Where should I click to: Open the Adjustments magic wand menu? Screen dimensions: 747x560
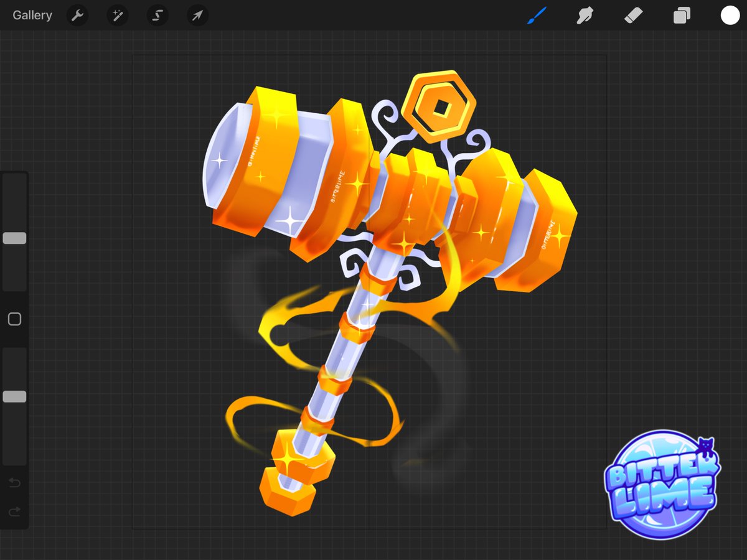(x=117, y=16)
